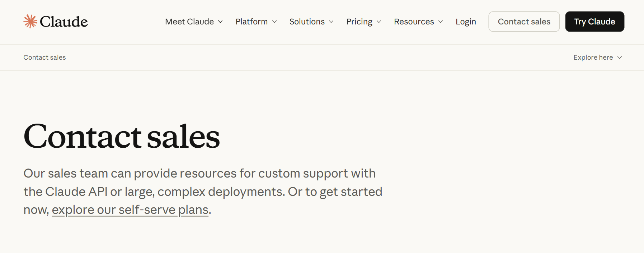Click the sentence starting "Our sales team can provide"
Viewport: 644px width, 253px height.
point(203,192)
